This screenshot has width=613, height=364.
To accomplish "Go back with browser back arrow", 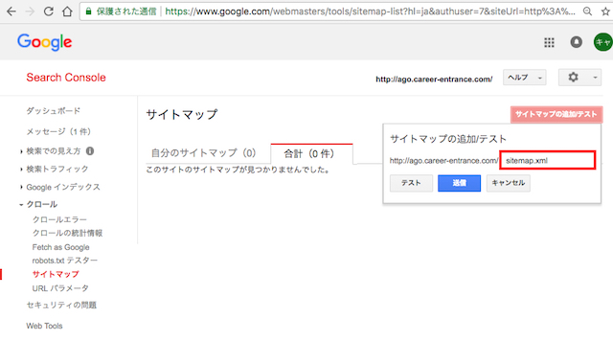I will pyautogui.click(x=11, y=11).
